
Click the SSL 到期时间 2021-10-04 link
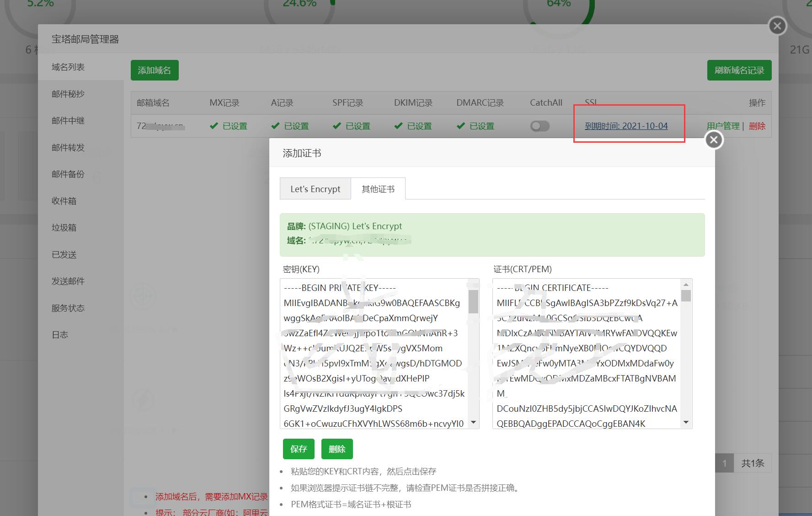(626, 126)
